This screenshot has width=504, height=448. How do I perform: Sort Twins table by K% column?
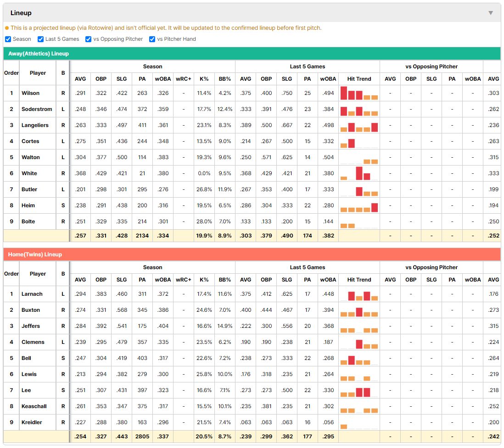[204, 280]
